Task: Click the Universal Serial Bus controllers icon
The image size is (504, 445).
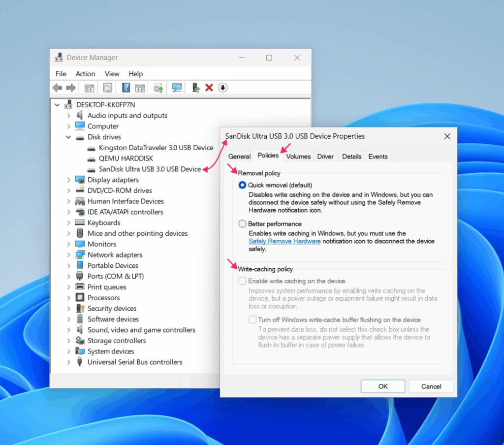Action: (x=79, y=362)
